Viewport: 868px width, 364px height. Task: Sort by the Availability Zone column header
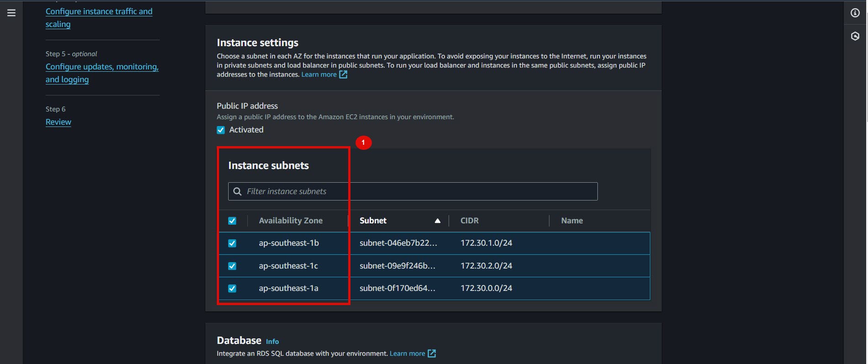(x=291, y=221)
